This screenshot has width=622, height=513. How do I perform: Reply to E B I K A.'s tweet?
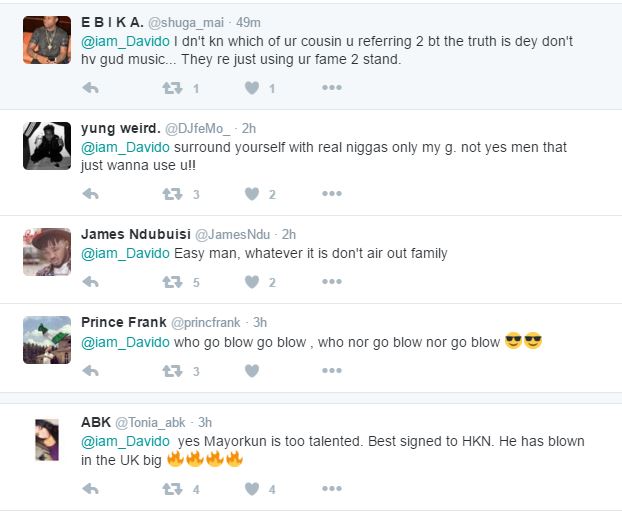[x=90, y=89]
